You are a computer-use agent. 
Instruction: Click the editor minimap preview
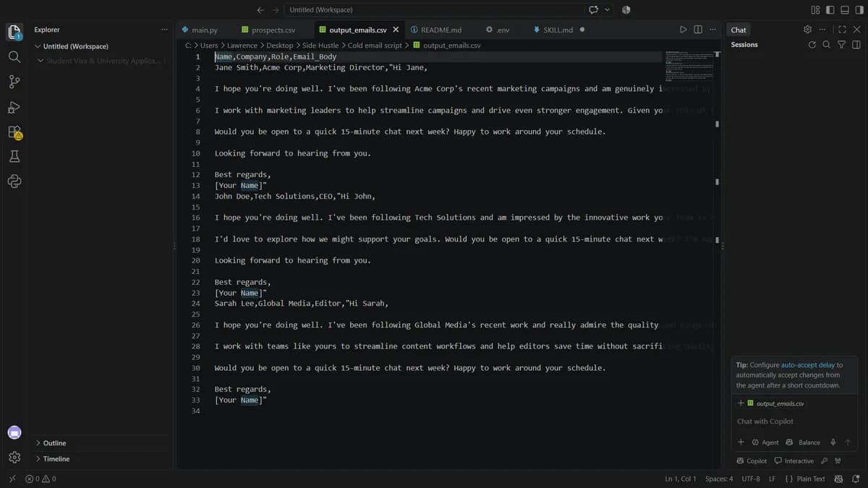coord(689,67)
